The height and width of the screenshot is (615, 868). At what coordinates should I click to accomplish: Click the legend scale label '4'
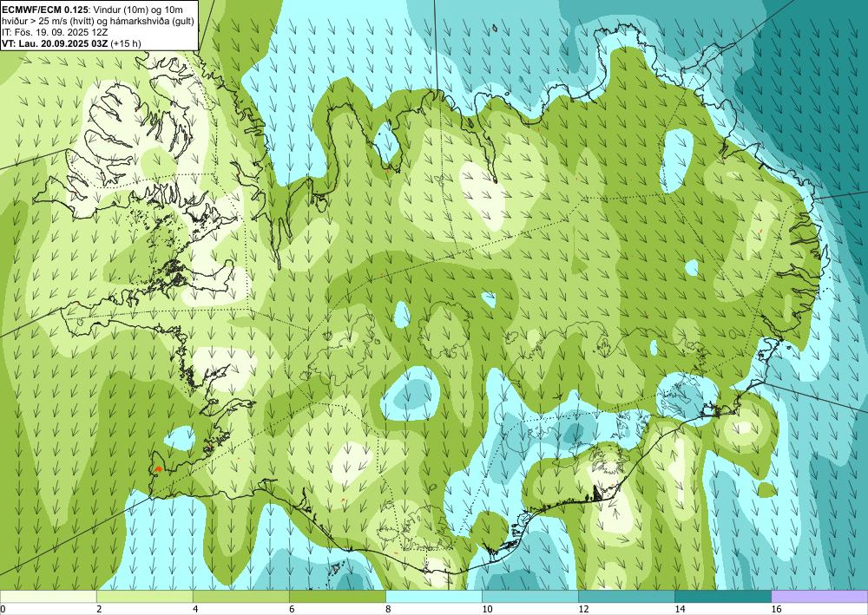195,609
